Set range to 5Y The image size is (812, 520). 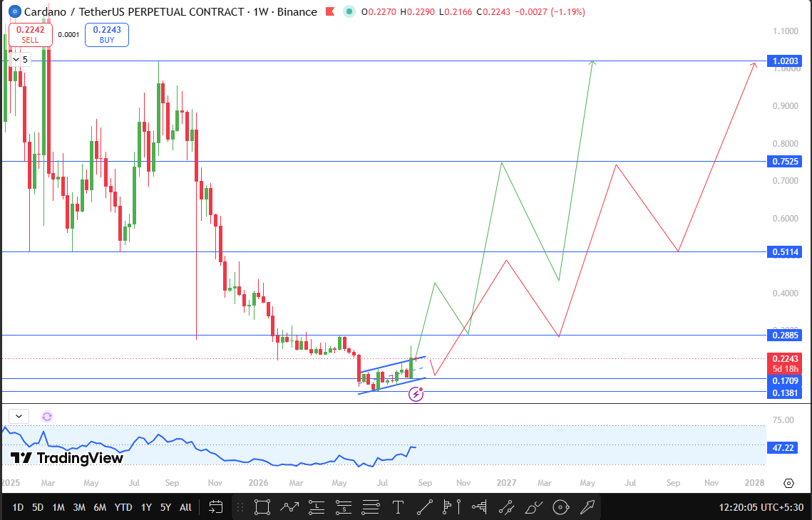(x=165, y=508)
